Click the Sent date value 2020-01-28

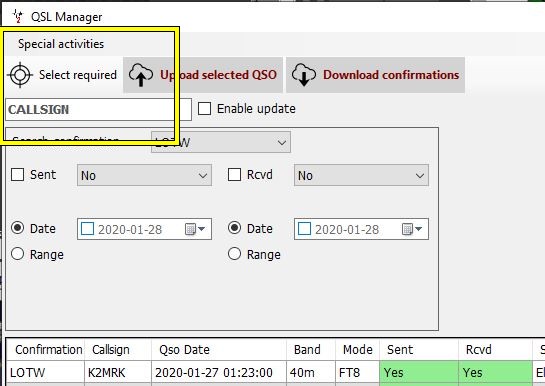(130, 230)
